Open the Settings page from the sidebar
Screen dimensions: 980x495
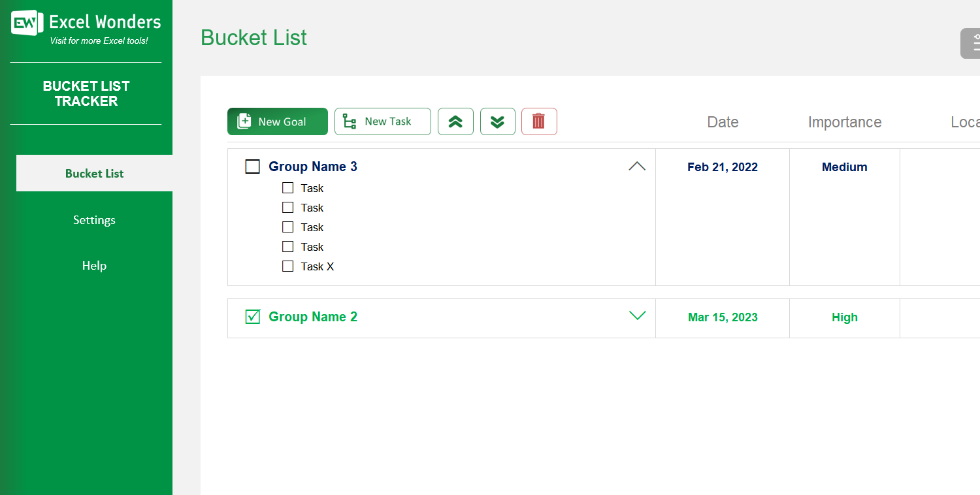[94, 220]
